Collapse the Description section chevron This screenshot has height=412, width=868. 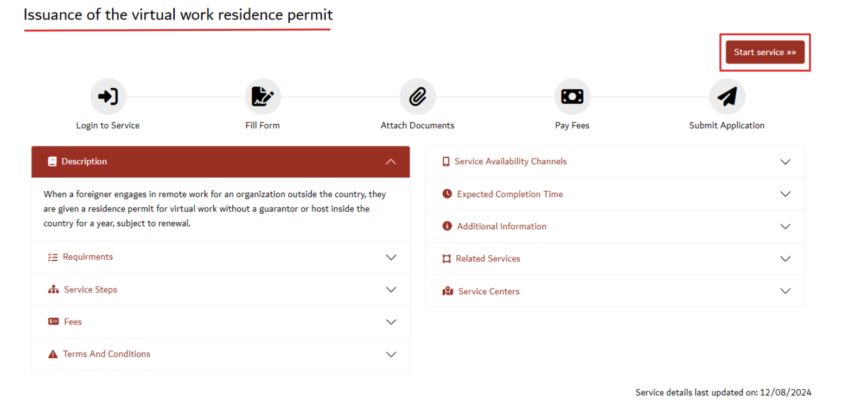click(x=391, y=162)
